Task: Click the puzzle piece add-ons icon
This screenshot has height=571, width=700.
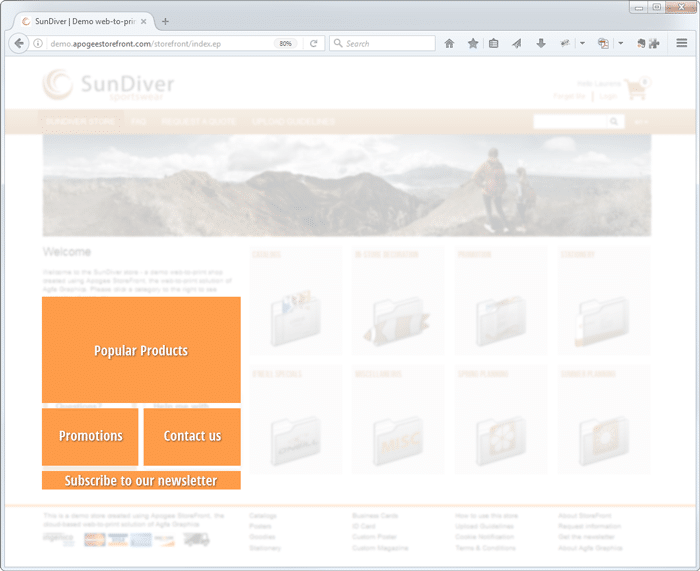Action: click(x=654, y=43)
